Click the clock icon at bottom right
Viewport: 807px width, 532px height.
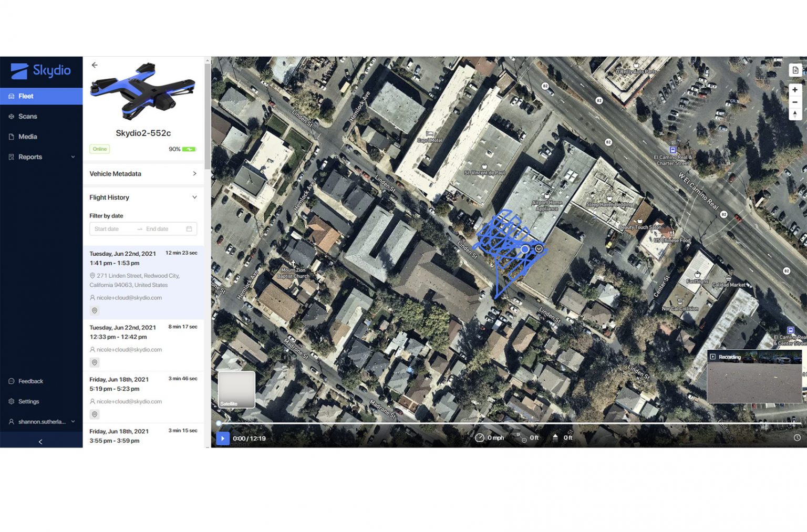coord(796,437)
